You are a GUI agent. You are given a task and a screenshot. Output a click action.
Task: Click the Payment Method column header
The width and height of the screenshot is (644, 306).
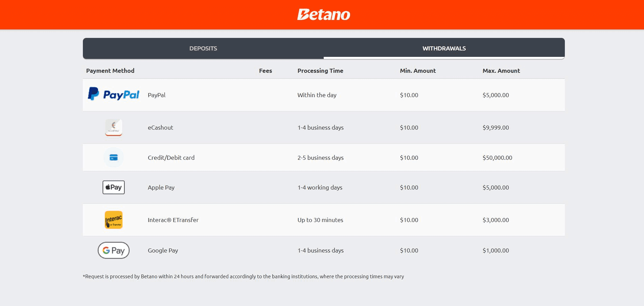point(110,71)
